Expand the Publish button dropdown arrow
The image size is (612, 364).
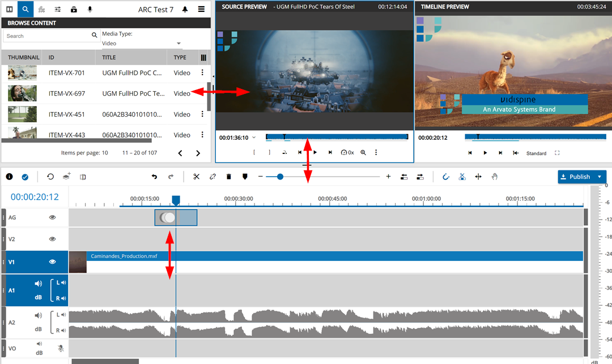pos(600,177)
